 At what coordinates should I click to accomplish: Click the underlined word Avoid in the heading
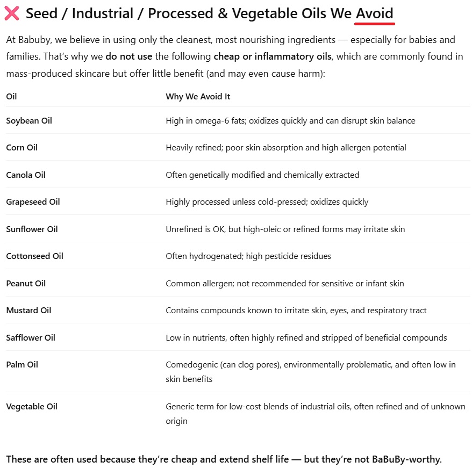click(374, 13)
